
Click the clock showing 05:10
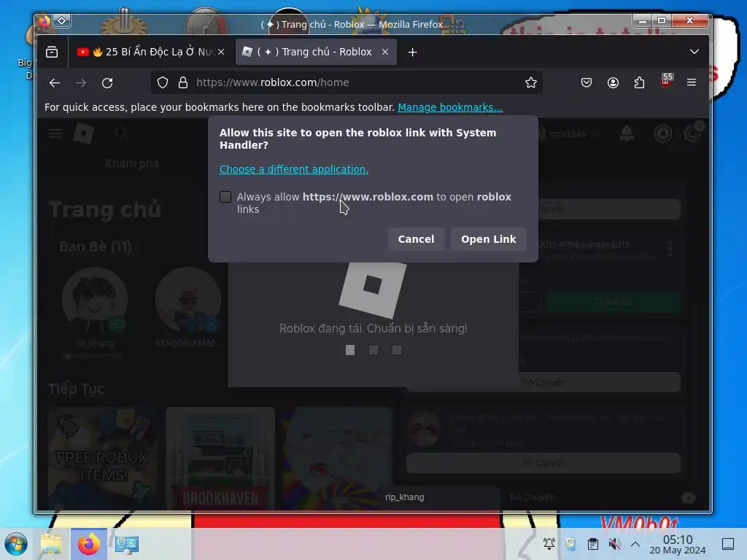(678, 544)
